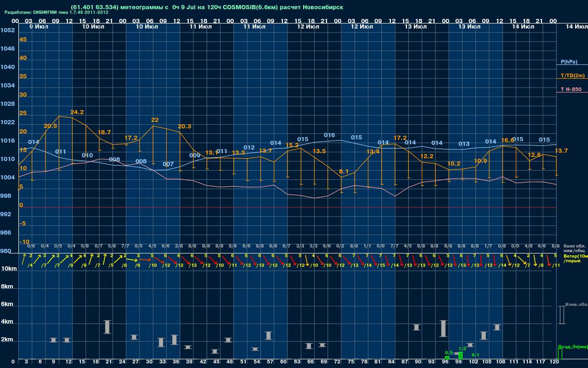This screenshot has width=588, height=368.
Task: Click the 016 pressure label on the curve
Action: [x=329, y=135]
